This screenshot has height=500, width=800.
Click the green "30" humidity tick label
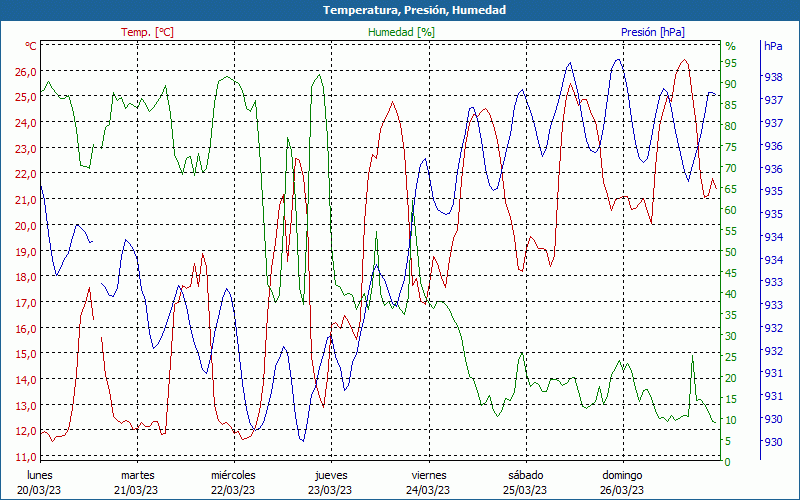coord(731,336)
